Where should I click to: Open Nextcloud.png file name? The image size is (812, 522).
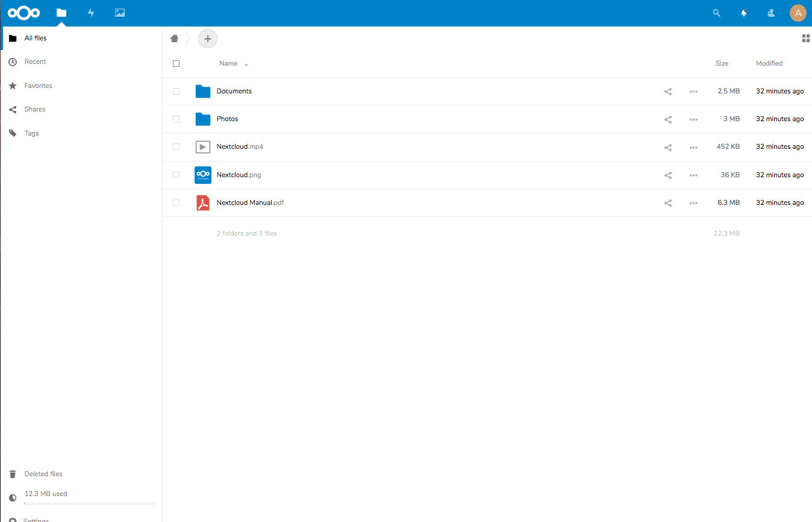(239, 175)
